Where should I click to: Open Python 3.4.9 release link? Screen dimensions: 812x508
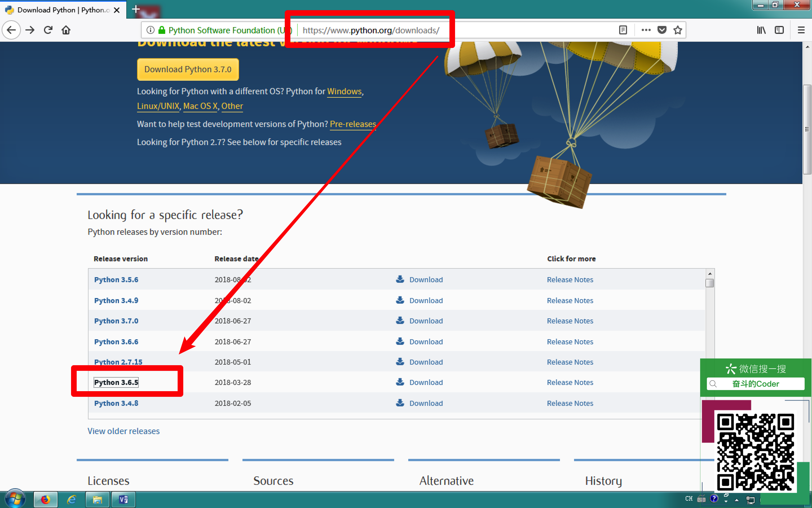tap(116, 300)
